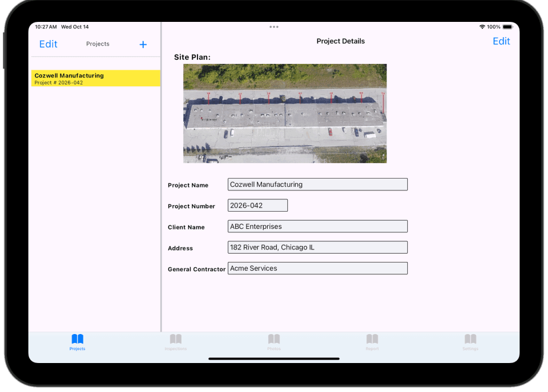Click the Wed Oct 14 date
The width and height of the screenshot is (548, 392).
click(x=75, y=27)
